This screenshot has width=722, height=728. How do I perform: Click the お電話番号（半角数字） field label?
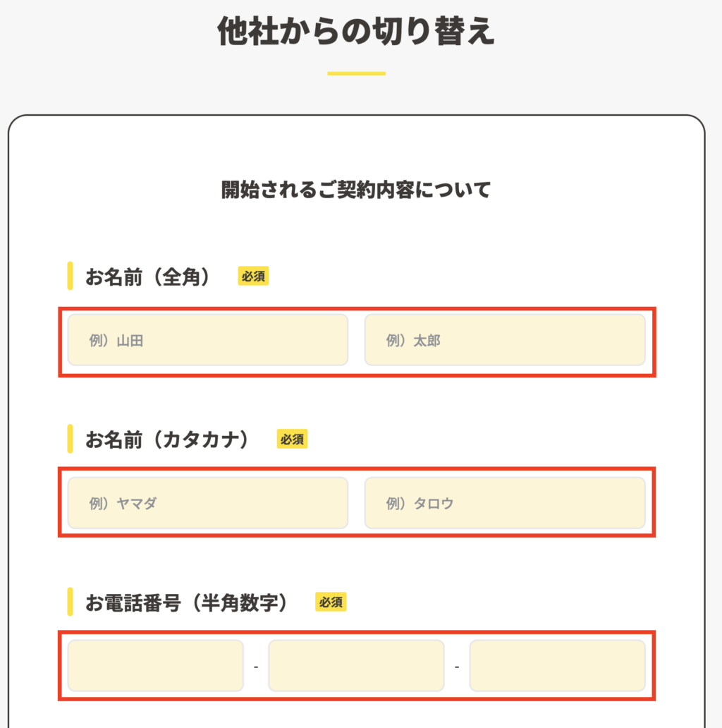coord(187,602)
